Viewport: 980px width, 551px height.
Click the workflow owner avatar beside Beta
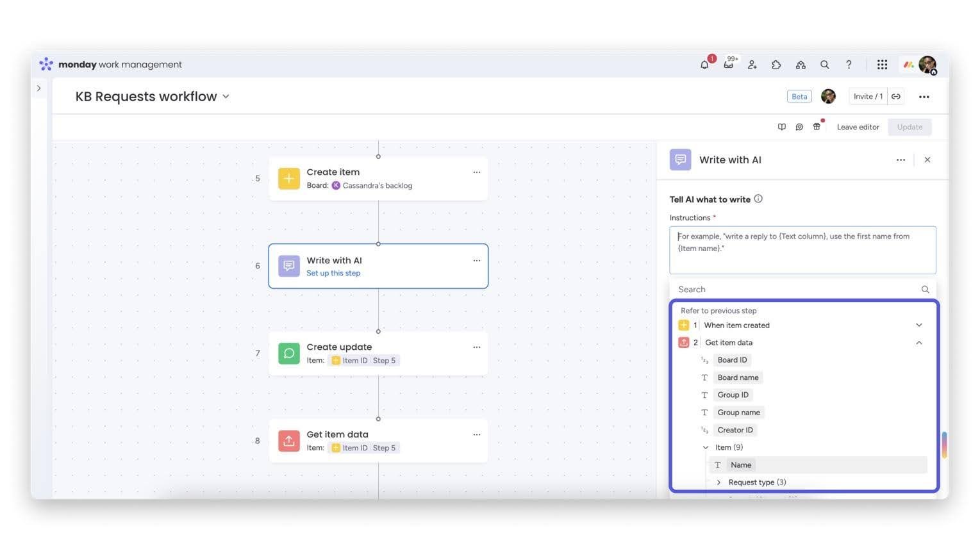(x=828, y=97)
